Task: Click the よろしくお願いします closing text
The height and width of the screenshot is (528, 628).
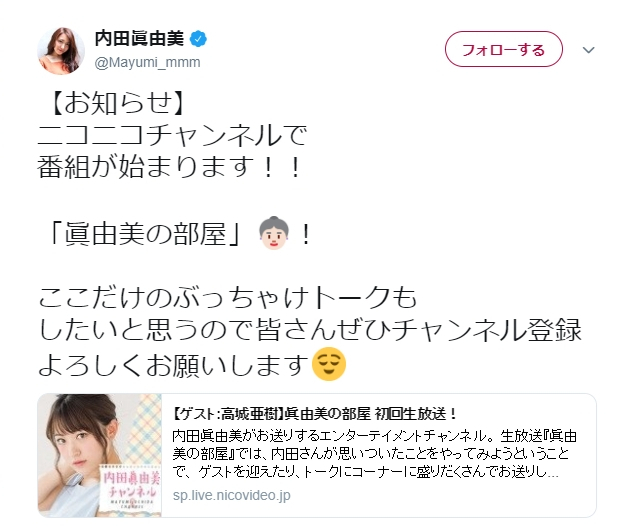Action: [173, 364]
